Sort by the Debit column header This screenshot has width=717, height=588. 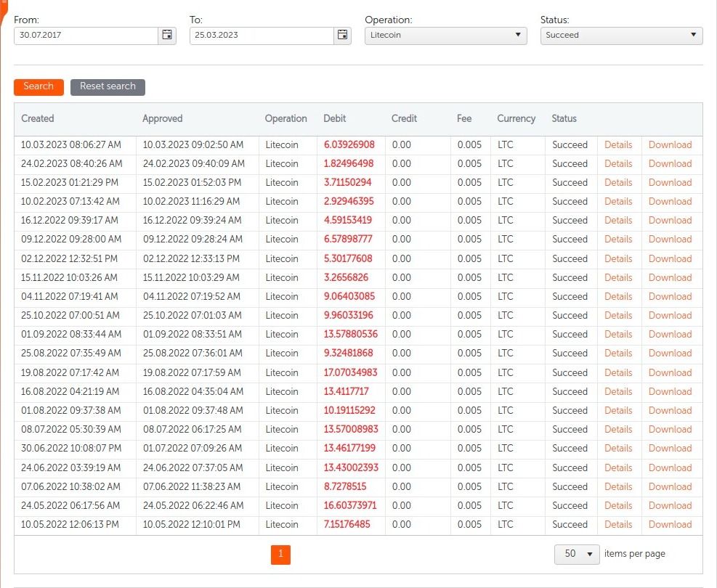click(335, 118)
